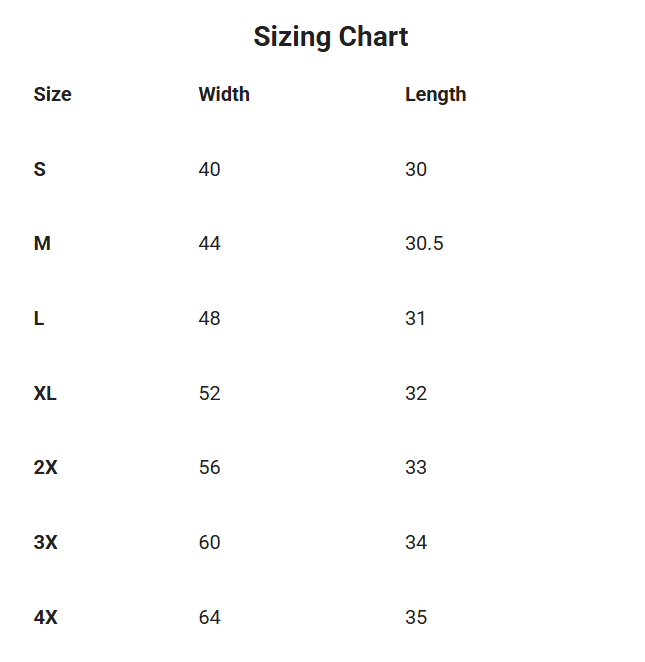Image resolution: width=645 pixels, height=662 pixels.
Task: Click the S size row label
Action: coord(40,169)
